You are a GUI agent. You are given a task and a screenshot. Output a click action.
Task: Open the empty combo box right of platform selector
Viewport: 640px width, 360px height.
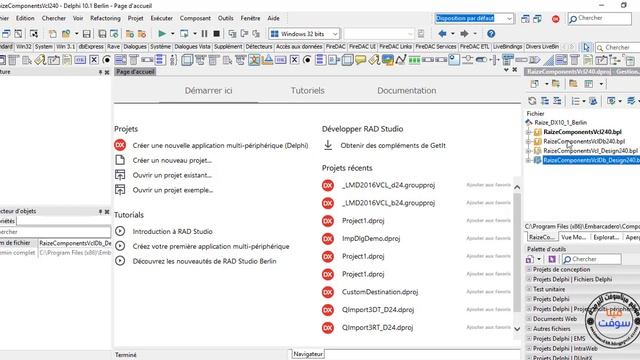pyautogui.click(x=379, y=34)
